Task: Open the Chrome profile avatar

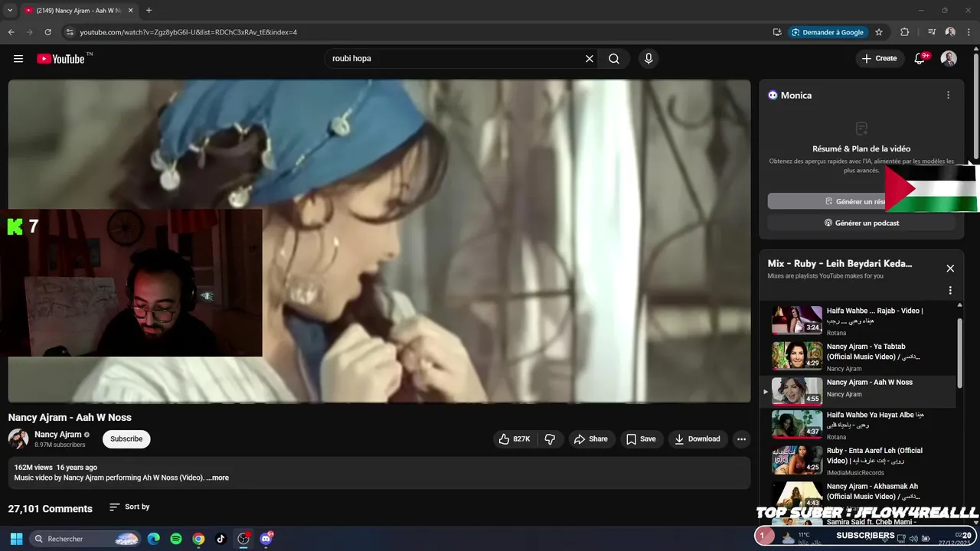Action: point(950,32)
